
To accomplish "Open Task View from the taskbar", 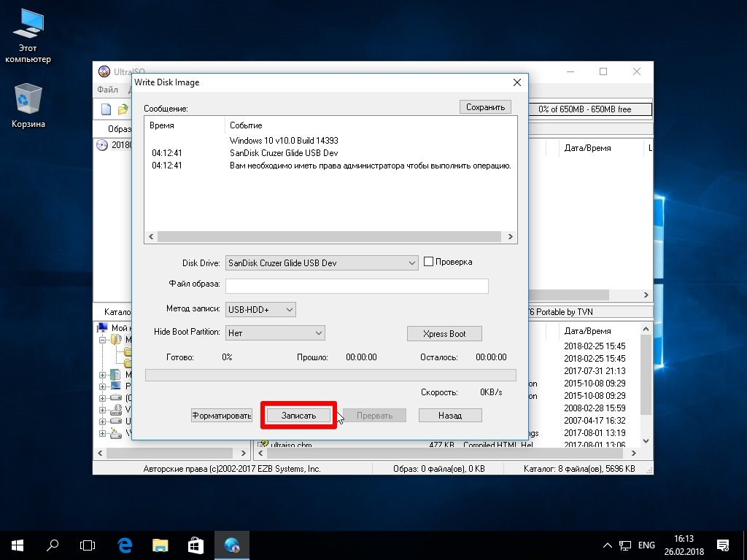I will tap(88, 545).
